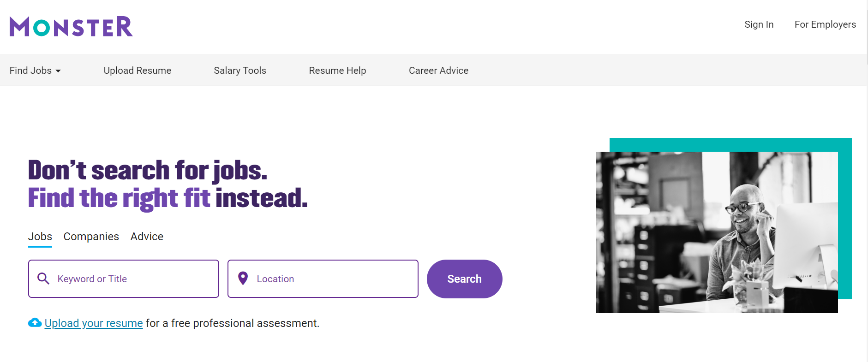Click the Sign In link
The height and width of the screenshot is (362, 868).
click(x=759, y=24)
